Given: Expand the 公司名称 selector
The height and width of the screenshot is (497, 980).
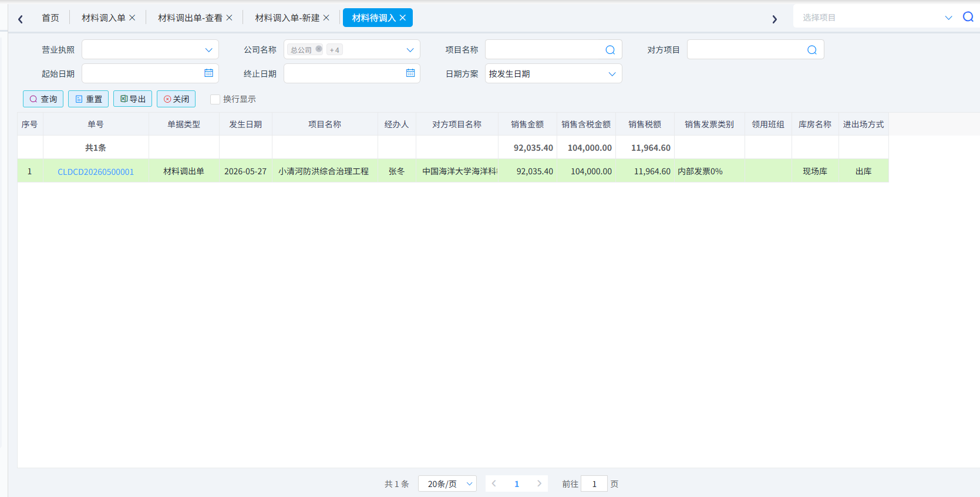Looking at the screenshot, I should [x=410, y=50].
